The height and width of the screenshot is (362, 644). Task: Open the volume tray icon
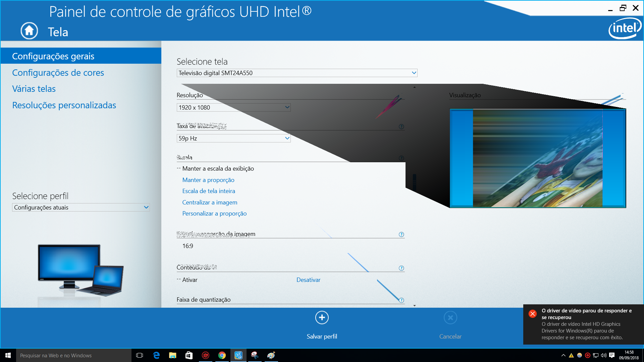click(x=604, y=355)
